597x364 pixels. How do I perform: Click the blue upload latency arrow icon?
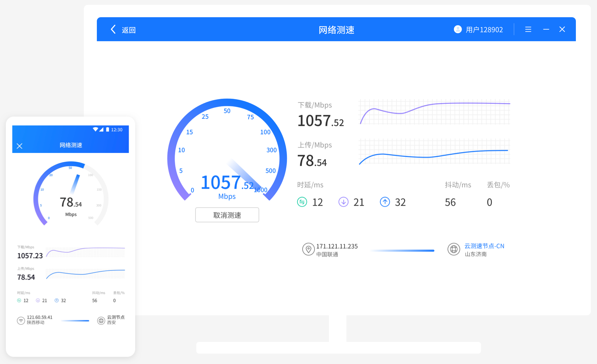pyautogui.click(x=385, y=202)
